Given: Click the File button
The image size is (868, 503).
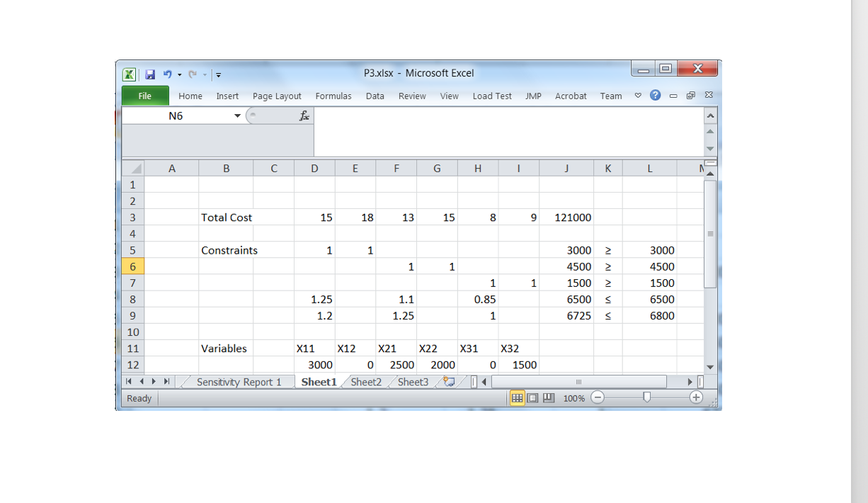Looking at the screenshot, I should (x=144, y=96).
